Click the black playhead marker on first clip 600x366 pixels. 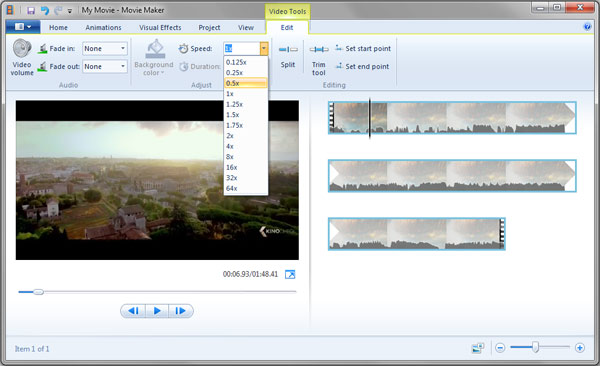[370, 118]
